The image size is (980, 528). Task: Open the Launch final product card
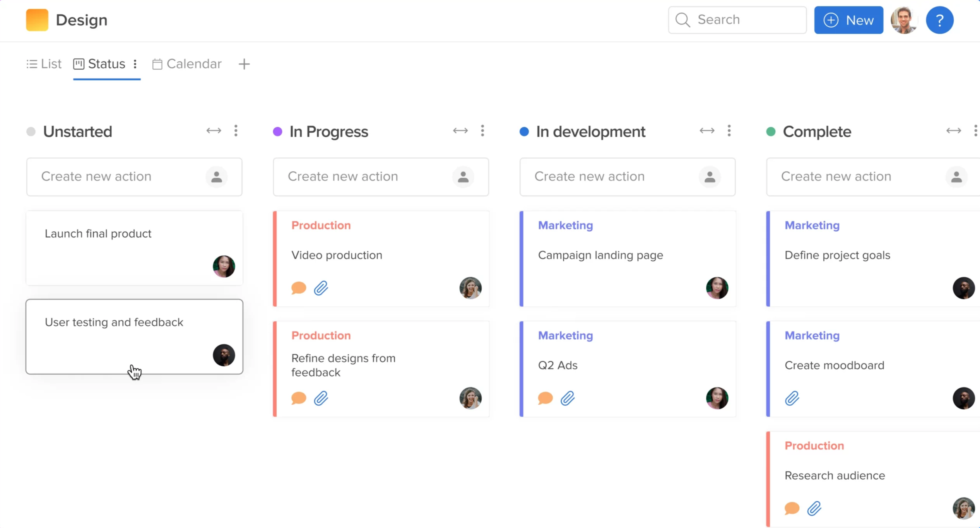134,248
